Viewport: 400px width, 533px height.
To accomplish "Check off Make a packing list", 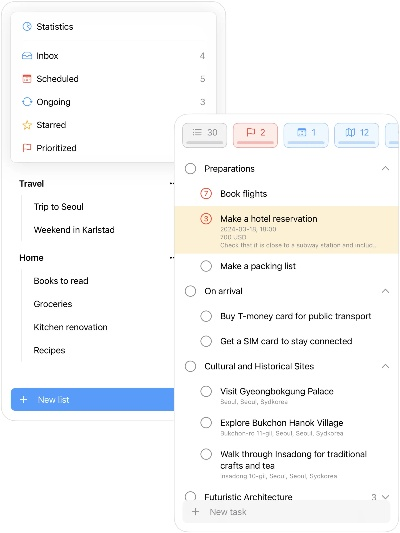I will (x=206, y=266).
